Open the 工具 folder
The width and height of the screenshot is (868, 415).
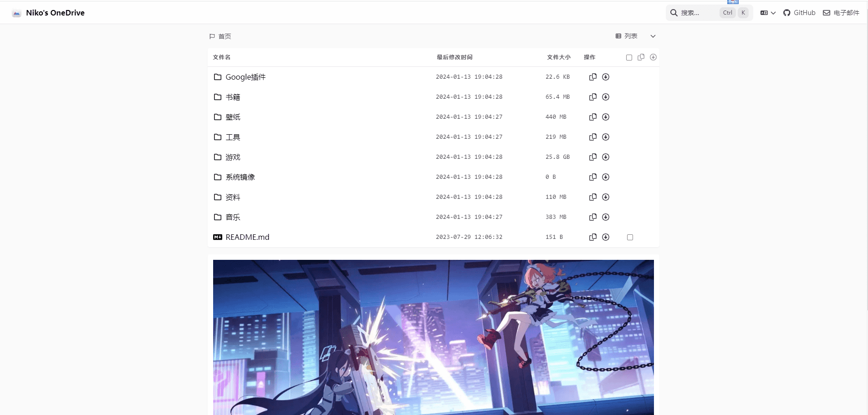click(227, 137)
